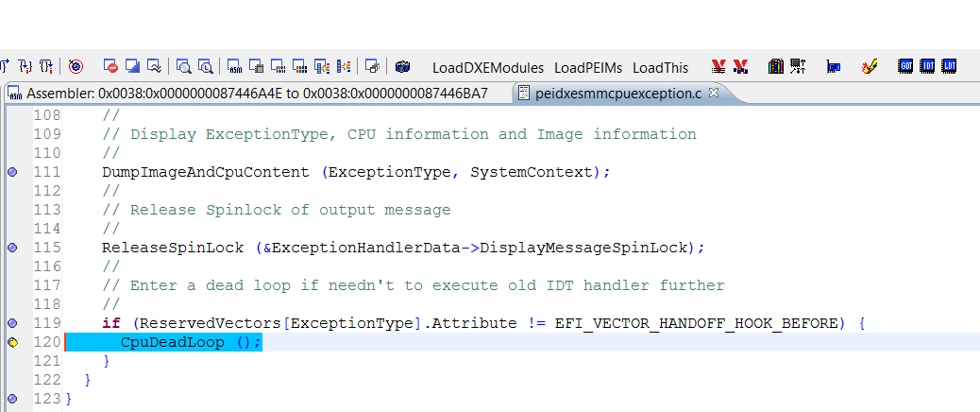
Task: Open the colorful books library icon
Action: point(776,65)
